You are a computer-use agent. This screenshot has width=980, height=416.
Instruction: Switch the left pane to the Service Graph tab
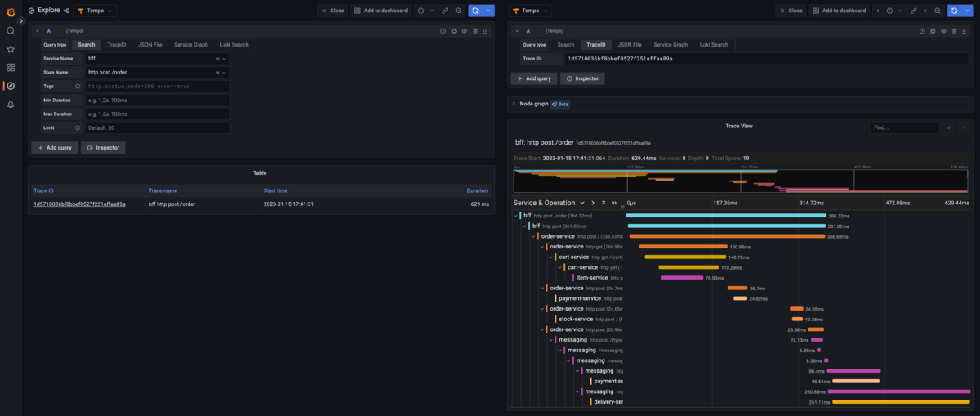coord(189,45)
